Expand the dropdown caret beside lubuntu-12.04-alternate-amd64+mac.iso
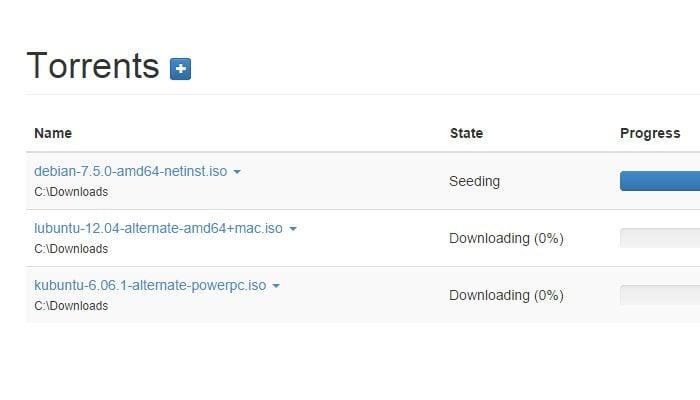Image resolution: width=700 pixels, height=400 pixels. pyautogui.click(x=293, y=229)
